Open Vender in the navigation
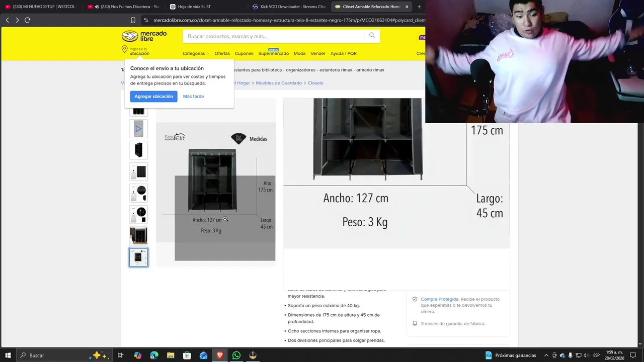Viewport: 644px width, 362px height. coord(318,53)
